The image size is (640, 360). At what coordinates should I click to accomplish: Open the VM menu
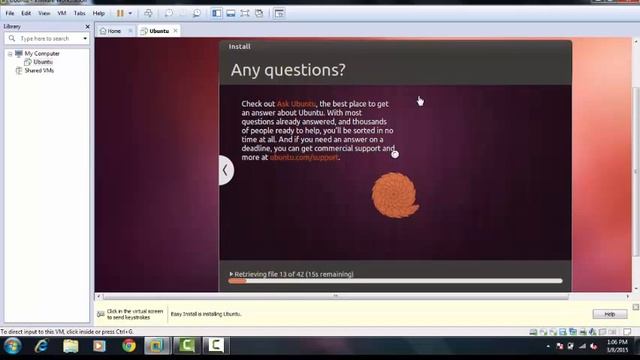pos(62,13)
